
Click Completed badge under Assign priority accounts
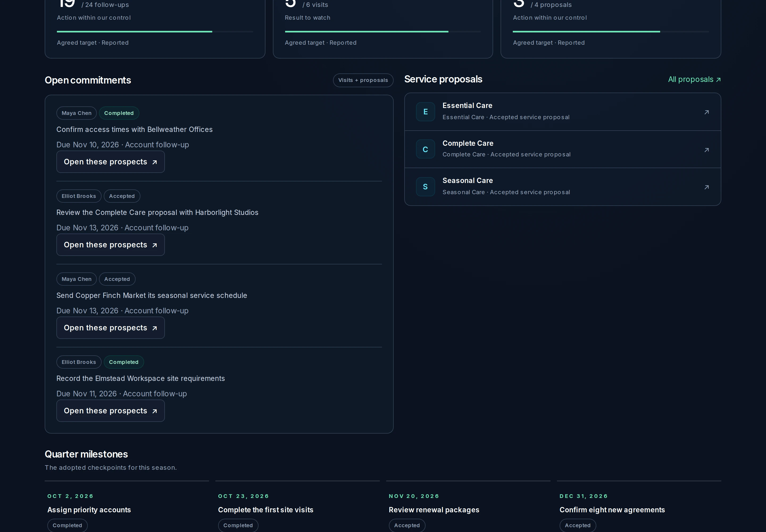[x=67, y=525]
